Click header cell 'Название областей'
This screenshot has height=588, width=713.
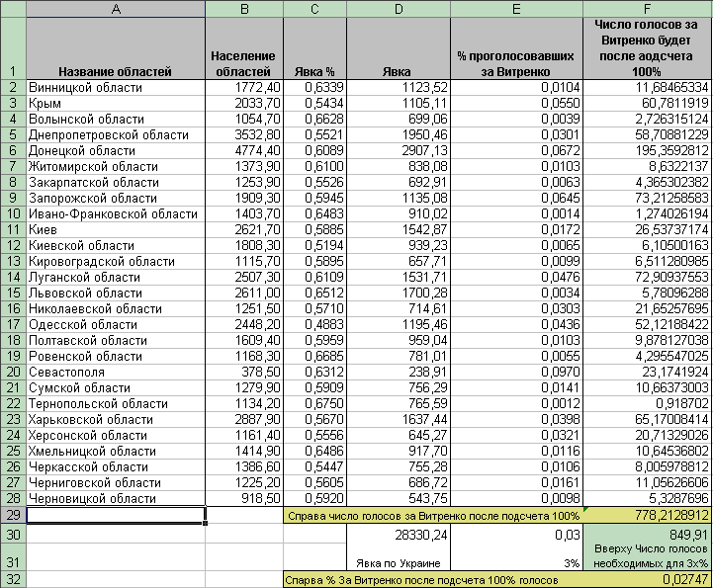point(116,48)
